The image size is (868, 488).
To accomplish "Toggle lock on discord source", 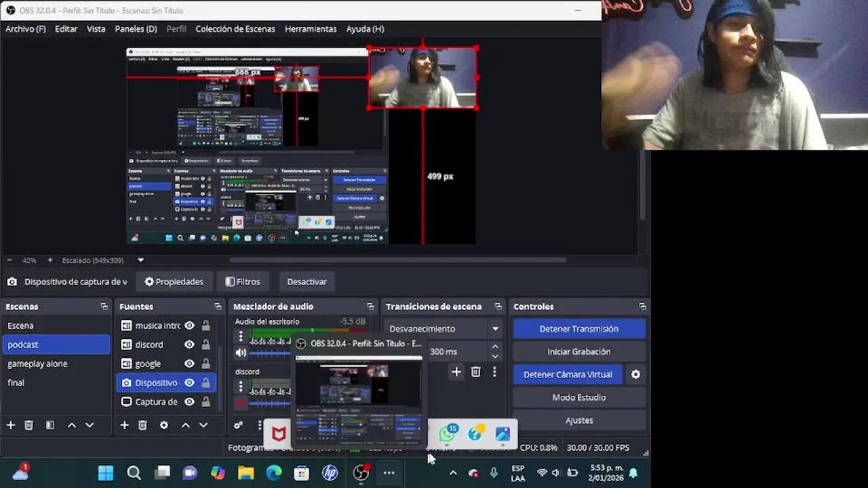I will pyautogui.click(x=205, y=344).
